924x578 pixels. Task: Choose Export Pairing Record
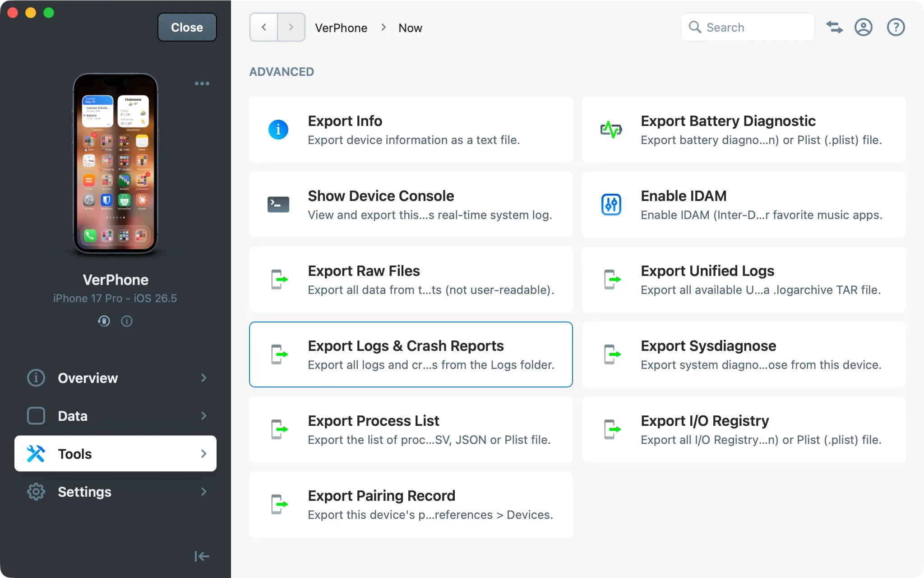pos(411,504)
